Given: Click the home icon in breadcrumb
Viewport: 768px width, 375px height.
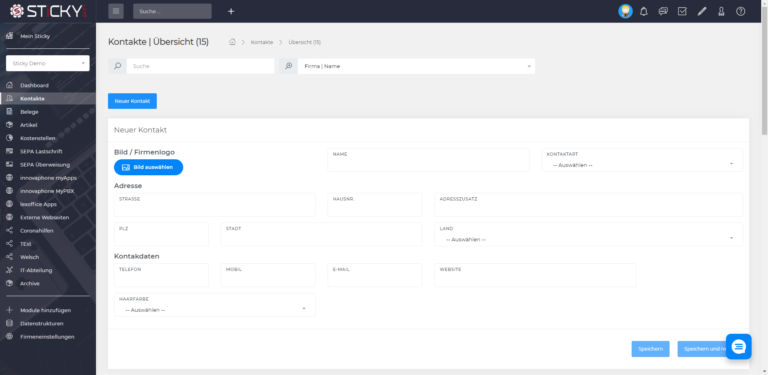Looking at the screenshot, I should pos(232,42).
